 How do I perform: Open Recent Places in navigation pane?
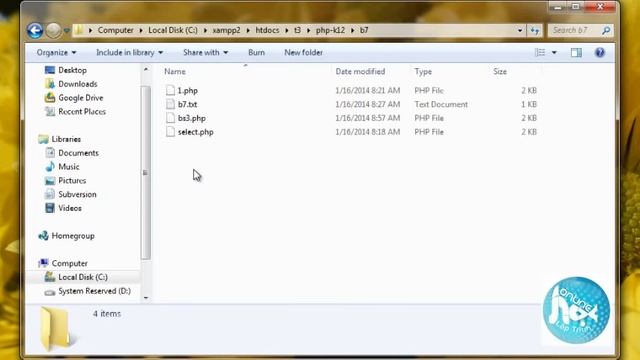(82, 111)
